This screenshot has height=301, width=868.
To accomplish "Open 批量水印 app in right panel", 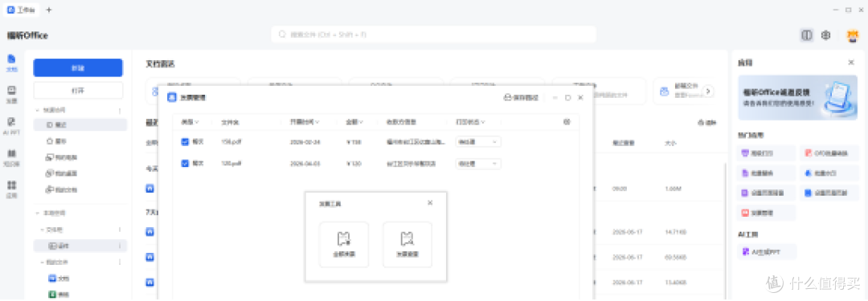I will coord(829,173).
